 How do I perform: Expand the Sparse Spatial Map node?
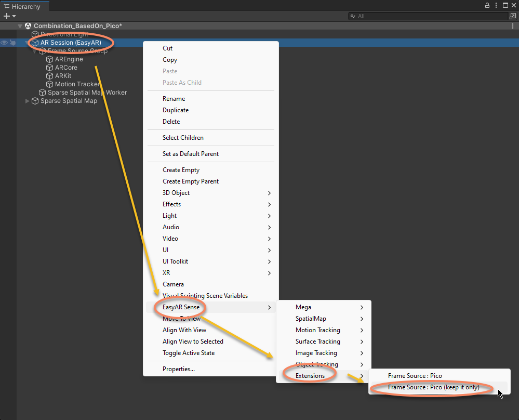pyautogui.click(x=27, y=101)
